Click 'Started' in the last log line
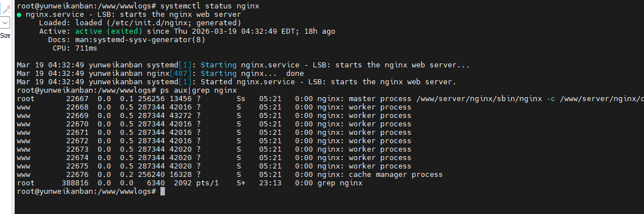This screenshot has width=644, height=214. coord(217,82)
